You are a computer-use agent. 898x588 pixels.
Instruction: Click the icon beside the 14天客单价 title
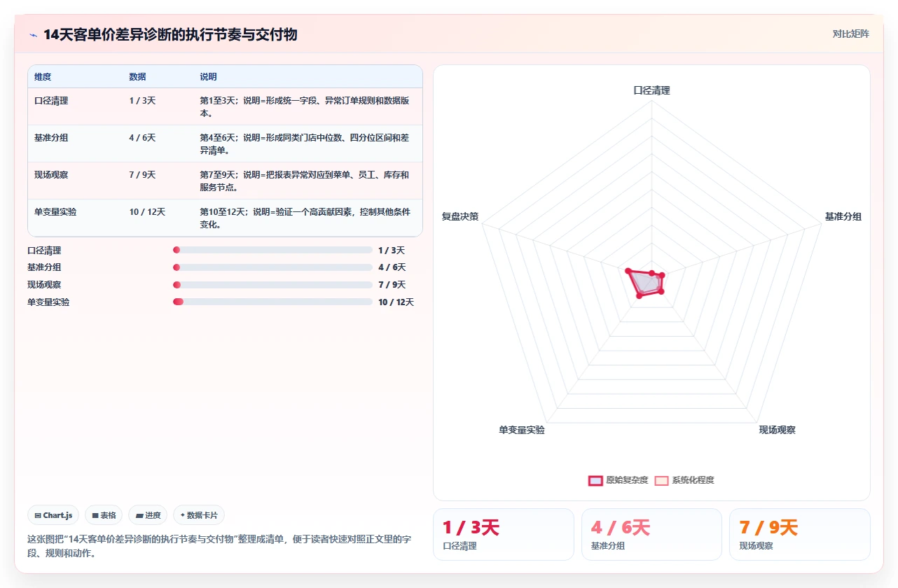(33, 34)
